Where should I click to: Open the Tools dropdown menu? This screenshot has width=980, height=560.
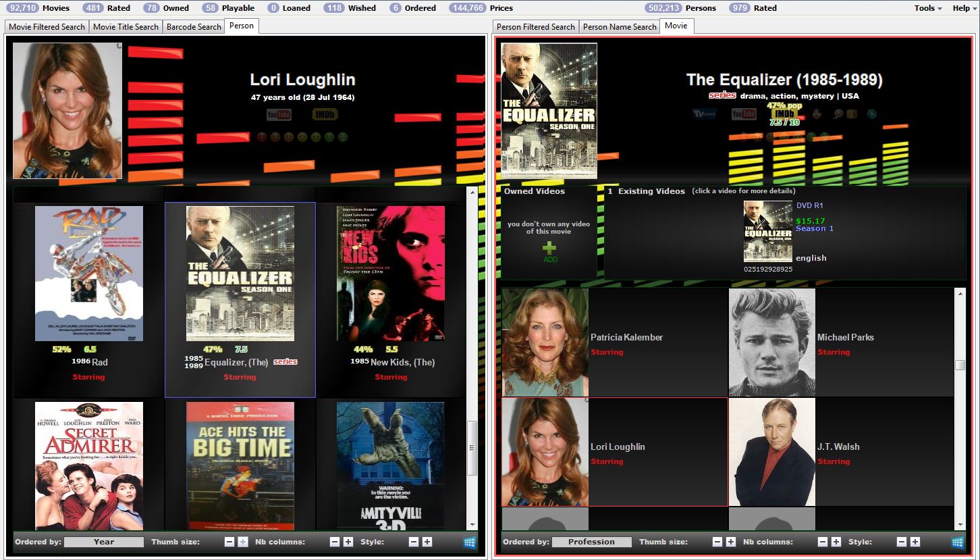928,8
